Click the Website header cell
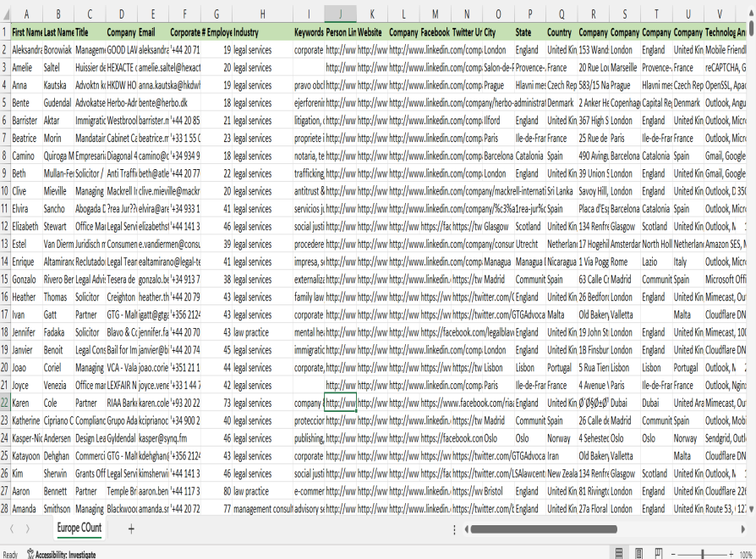The width and height of the screenshot is (756, 559). 372,32
